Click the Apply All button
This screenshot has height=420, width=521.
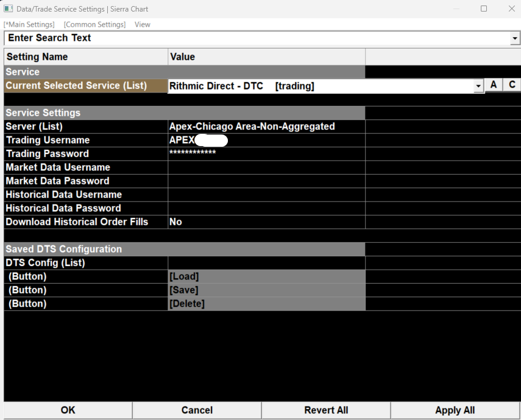[455, 410]
